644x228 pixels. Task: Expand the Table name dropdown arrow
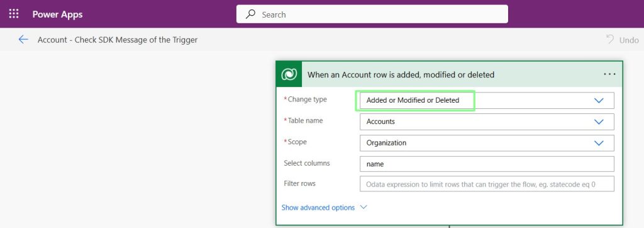(599, 122)
